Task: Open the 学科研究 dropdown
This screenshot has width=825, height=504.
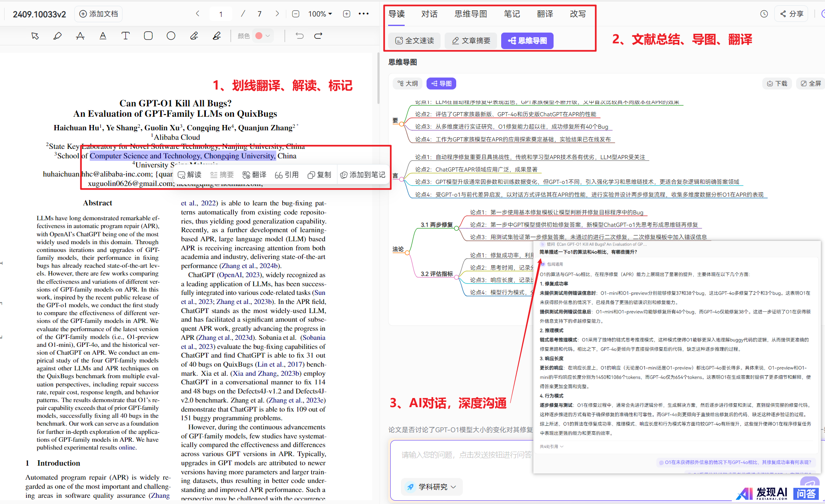Action: (x=432, y=487)
